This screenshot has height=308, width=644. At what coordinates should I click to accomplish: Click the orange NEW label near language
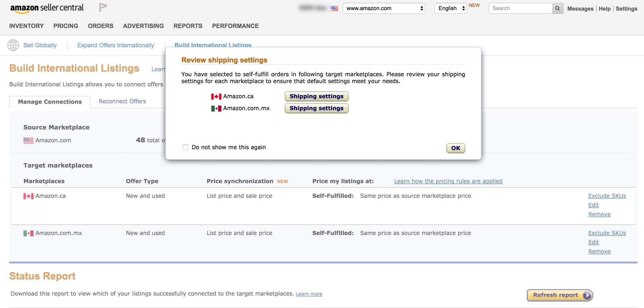click(x=474, y=5)
